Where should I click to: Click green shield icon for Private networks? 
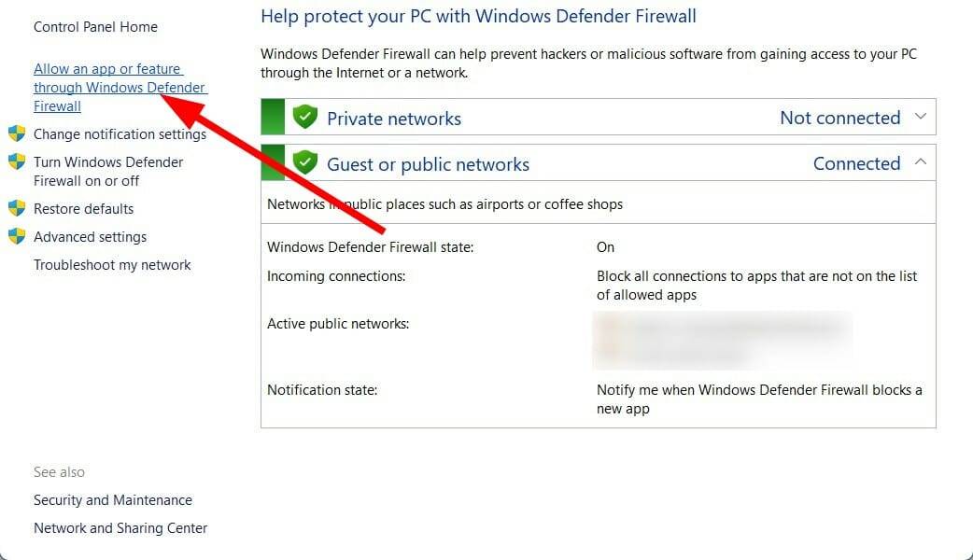(305, 118)
